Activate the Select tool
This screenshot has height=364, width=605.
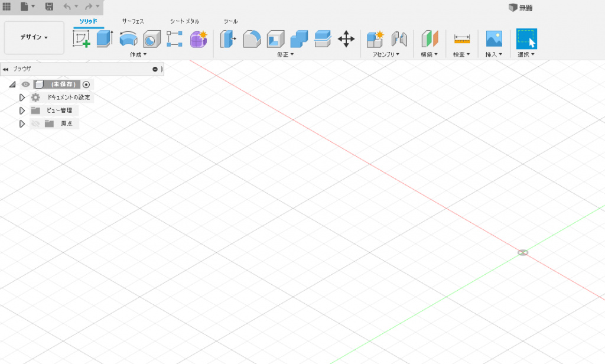(526, 39)
